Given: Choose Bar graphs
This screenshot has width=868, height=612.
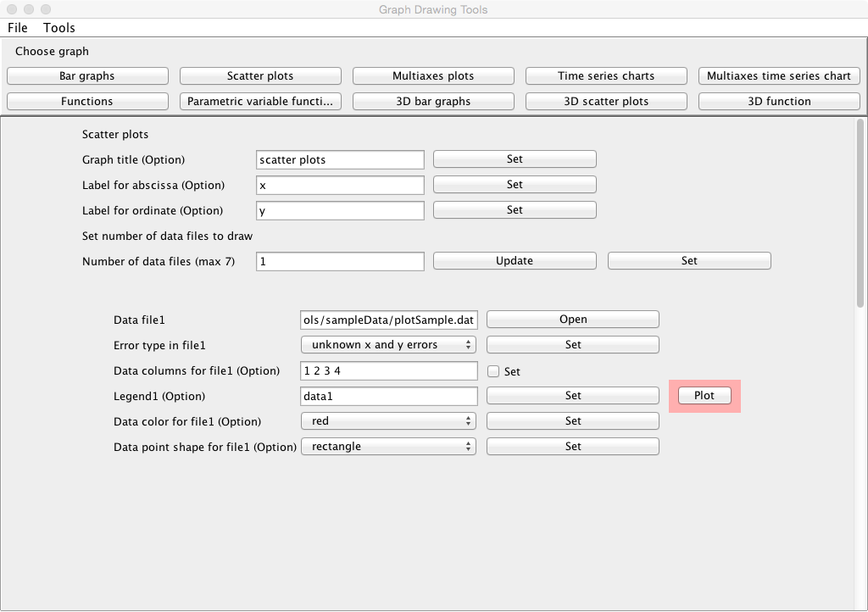Looking at the screenshot, I should [x=87, y=75].
